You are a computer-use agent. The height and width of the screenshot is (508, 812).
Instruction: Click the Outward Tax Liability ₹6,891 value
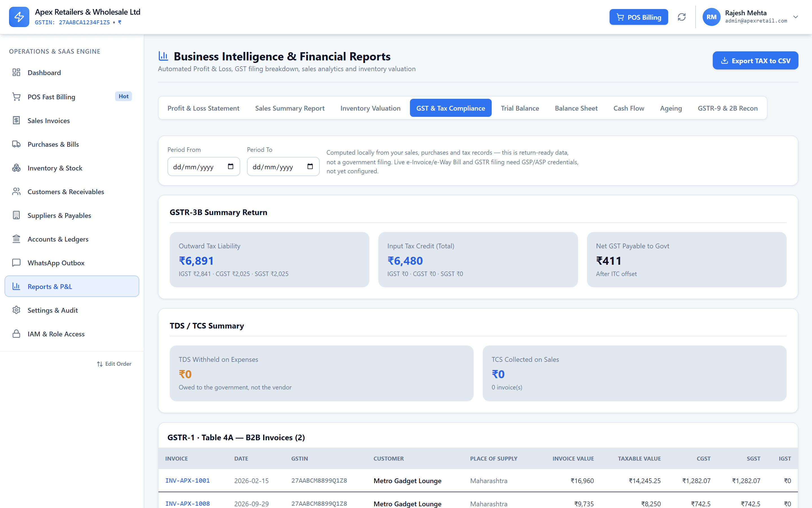(196, 261)
